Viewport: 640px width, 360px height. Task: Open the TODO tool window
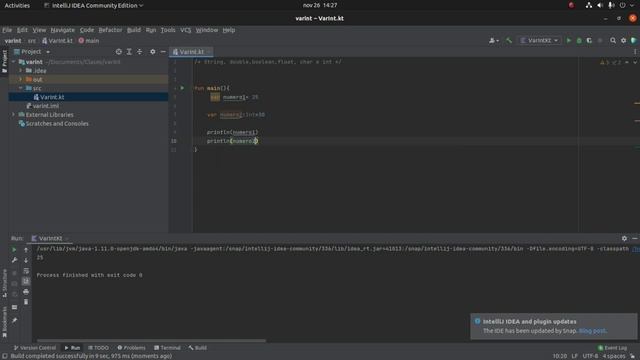[98, 348]
